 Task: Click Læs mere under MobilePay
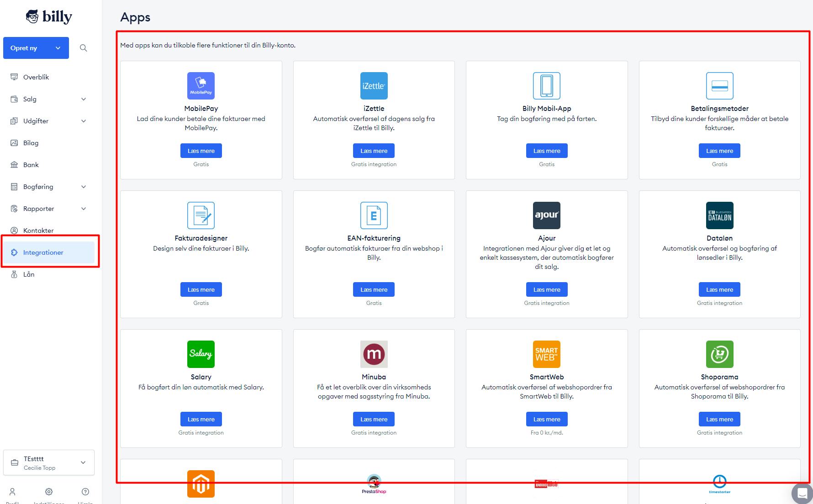tap(201, 151)
